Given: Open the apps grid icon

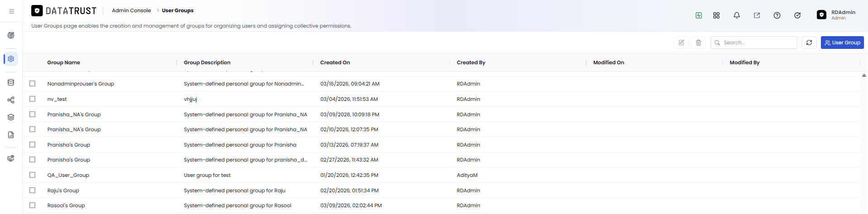Looking at the screenshot, I should click(716, 15).
